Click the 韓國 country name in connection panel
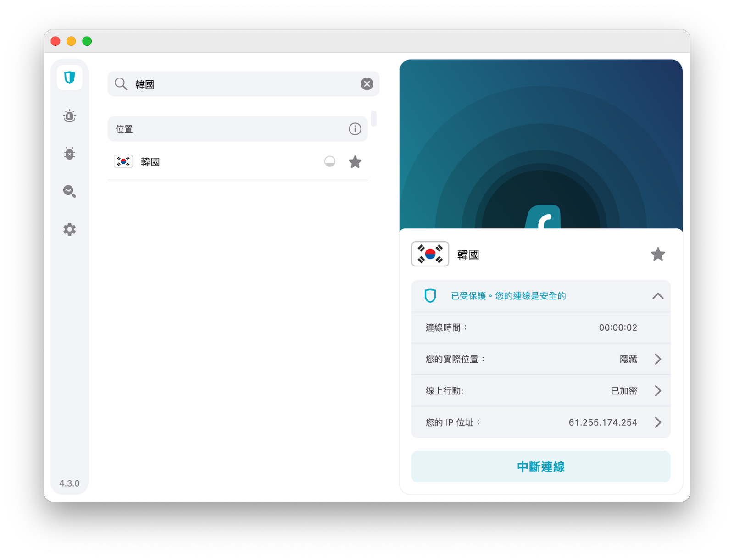 (x=468, y=255)
